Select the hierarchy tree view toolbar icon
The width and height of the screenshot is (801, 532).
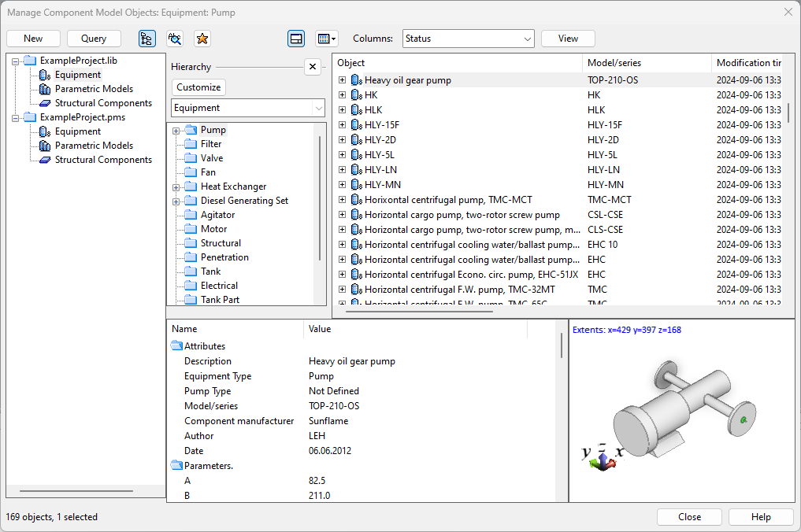click(x=147, y=38)
